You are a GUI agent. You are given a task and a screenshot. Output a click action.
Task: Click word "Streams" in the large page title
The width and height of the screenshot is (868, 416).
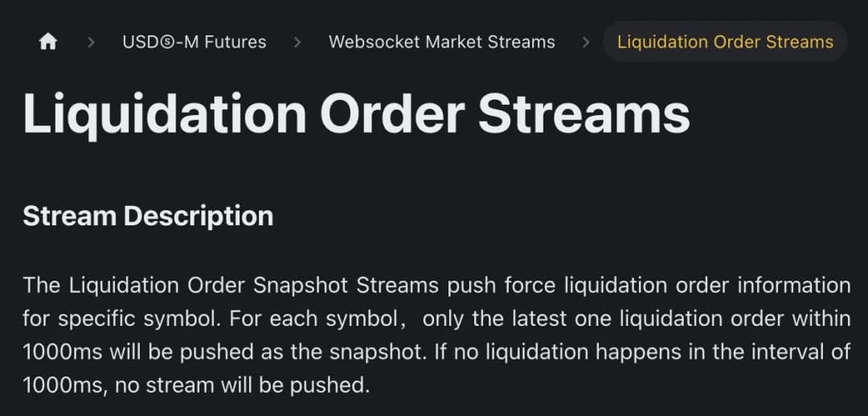584,114
